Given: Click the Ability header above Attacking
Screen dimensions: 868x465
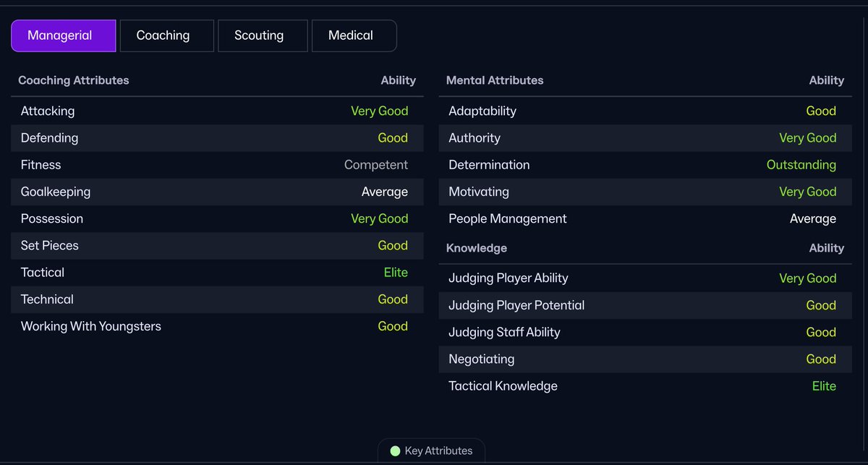Looking at the screenshot, I should tap(399, 80).
